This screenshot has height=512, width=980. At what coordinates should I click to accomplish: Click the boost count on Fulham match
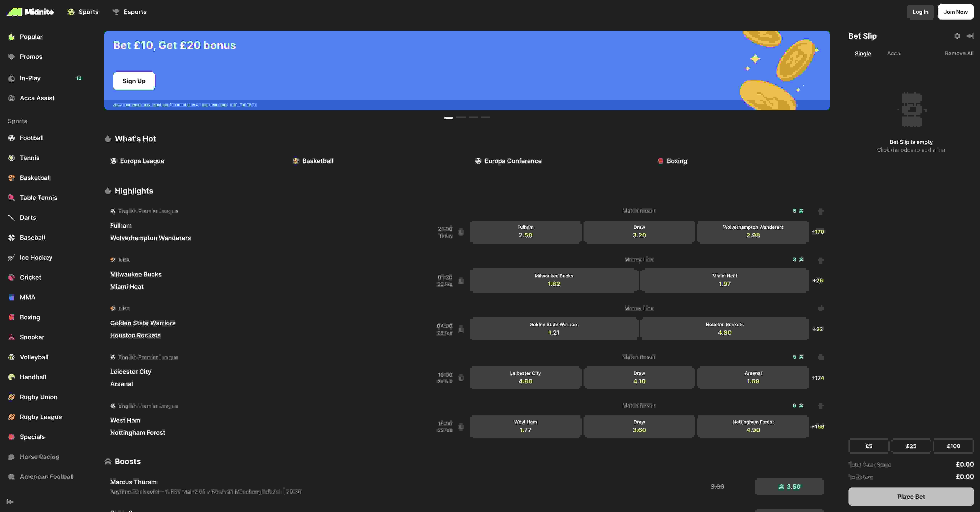(798, 211)
